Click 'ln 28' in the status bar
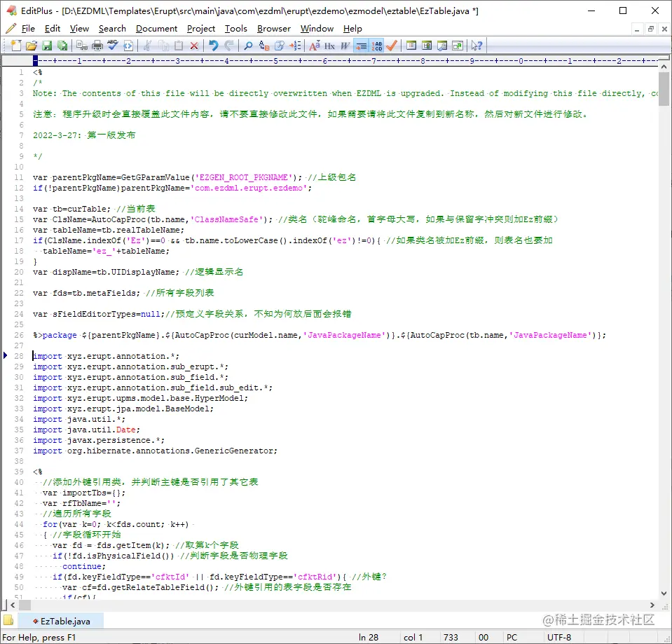This screenshot has height=644, width=672. pos(369,638)
